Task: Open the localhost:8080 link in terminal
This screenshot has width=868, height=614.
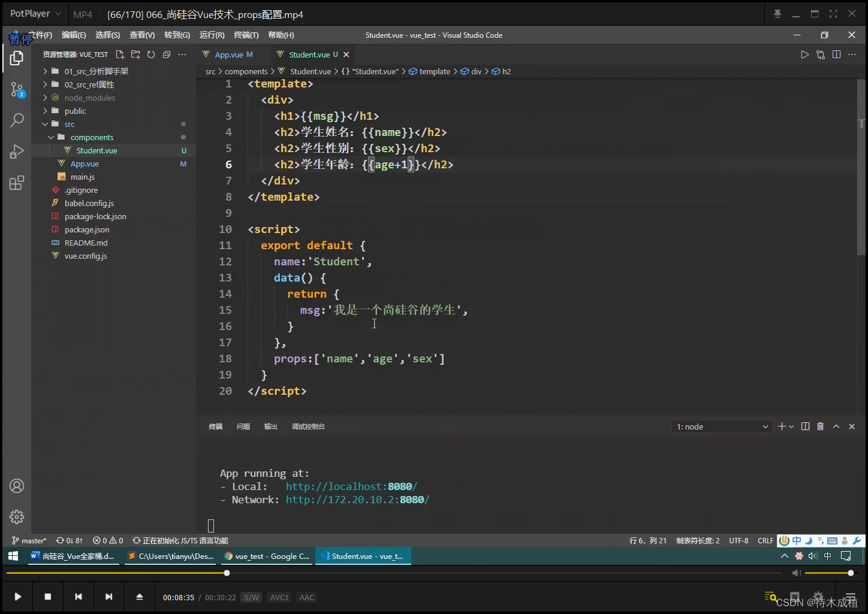Action: tap(351, 486)
